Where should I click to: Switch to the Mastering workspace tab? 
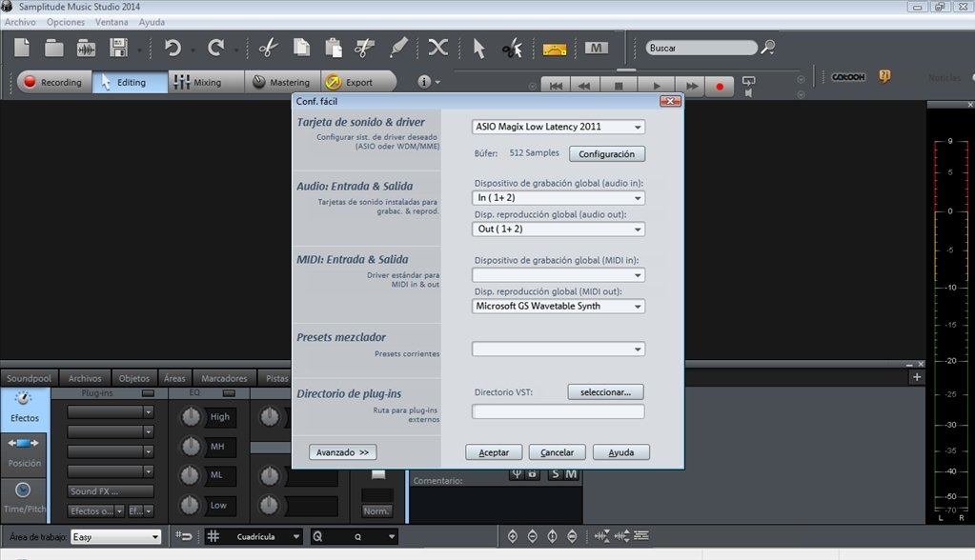(x=282, y=82)
